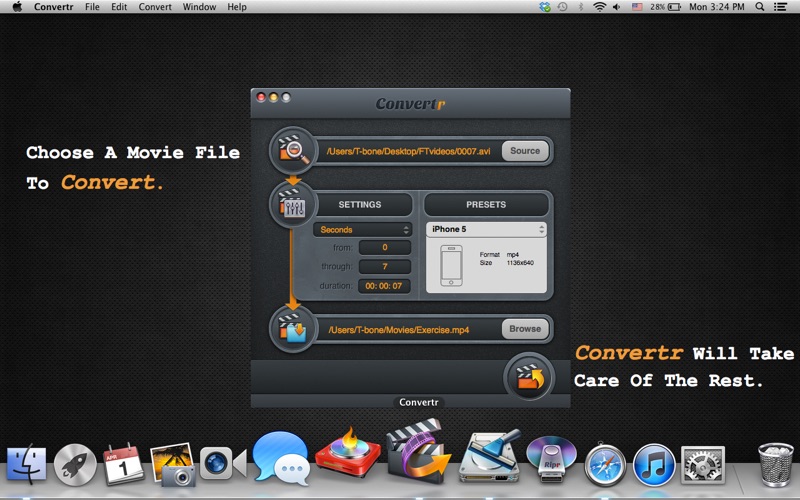Open the disk cleaner brush app in dock
Image resolution: width=800 pixels, height=500 pixels.
(x=490, y=457)
